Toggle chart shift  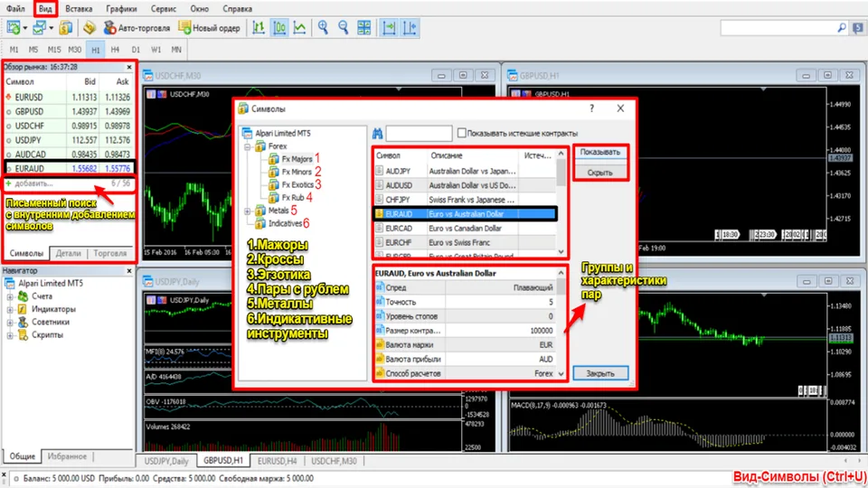click(x=410, y=28)
